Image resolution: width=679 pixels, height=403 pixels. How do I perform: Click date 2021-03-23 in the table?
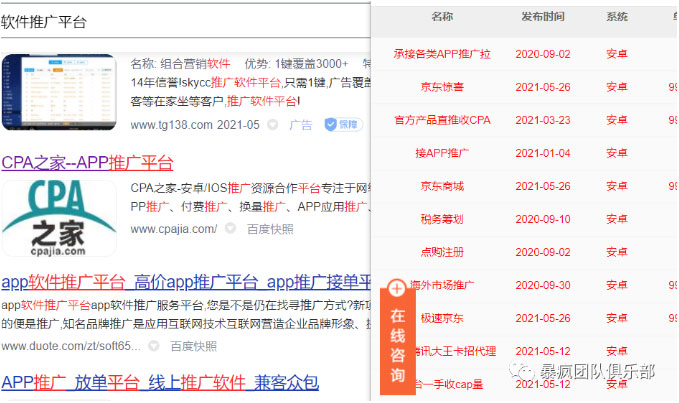(543, 120)
